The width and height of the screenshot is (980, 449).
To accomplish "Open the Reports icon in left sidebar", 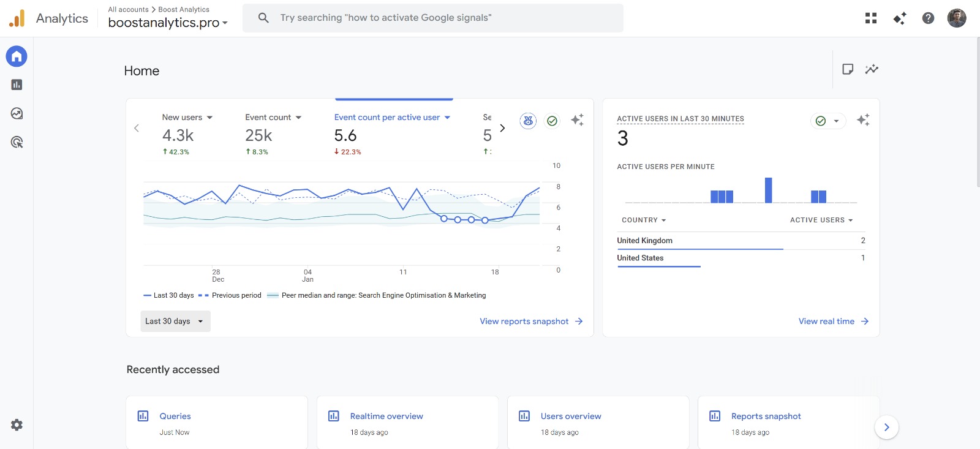I will (x=17, y=85).
